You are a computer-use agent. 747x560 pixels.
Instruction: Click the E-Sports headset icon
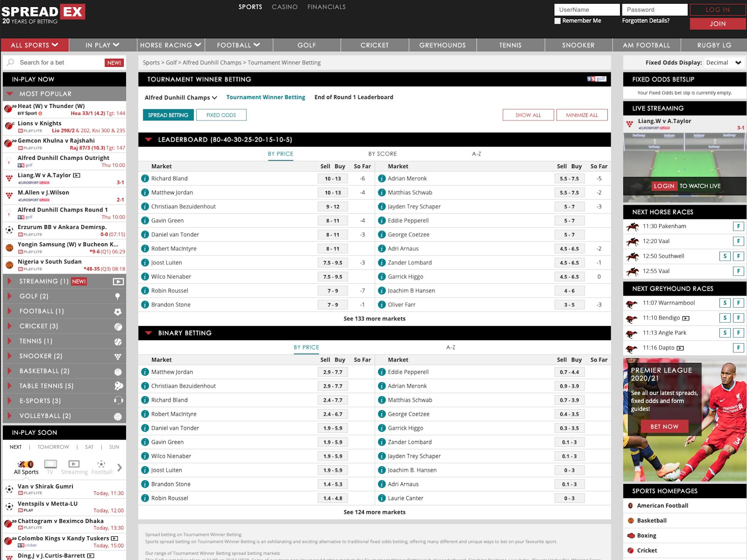pos(118,401)
